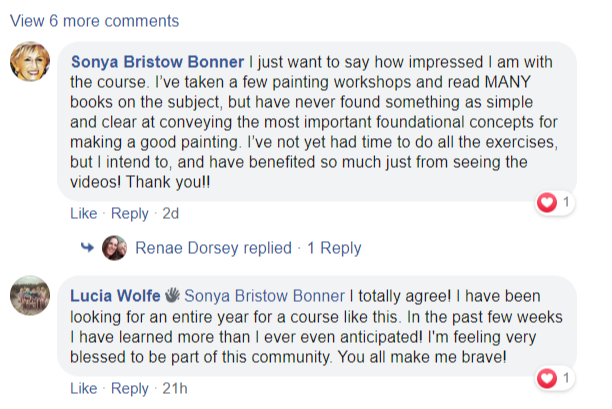Click the curved reply arrow icon
The width and height of the screenshot is (612, 409).
(x=87, y=248)
